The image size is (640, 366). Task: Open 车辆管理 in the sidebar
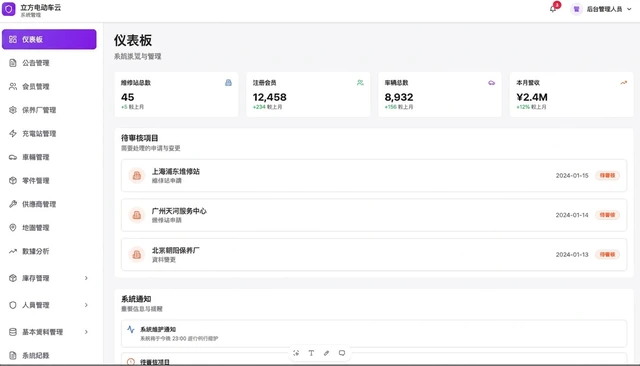[49, 157]
